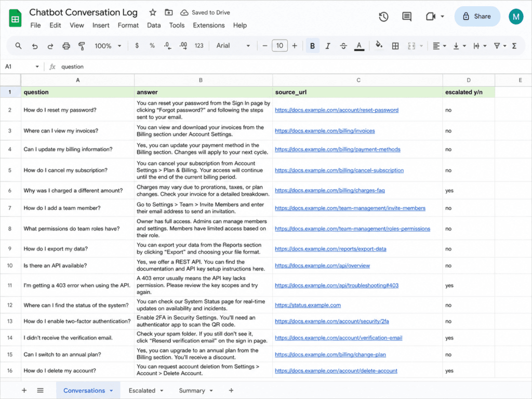Open the api/overview link
This screenshot has width=532, height=399.
pos(322,265)
